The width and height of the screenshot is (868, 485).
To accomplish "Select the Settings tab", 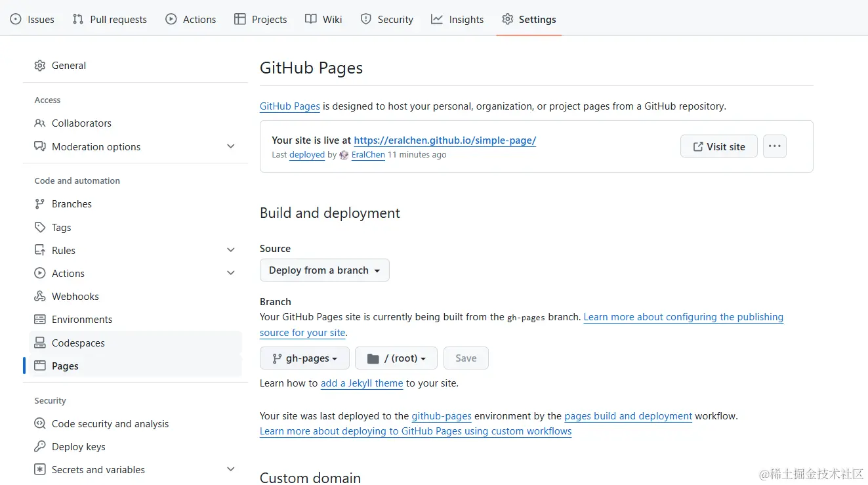I will (x=529, y=19).
